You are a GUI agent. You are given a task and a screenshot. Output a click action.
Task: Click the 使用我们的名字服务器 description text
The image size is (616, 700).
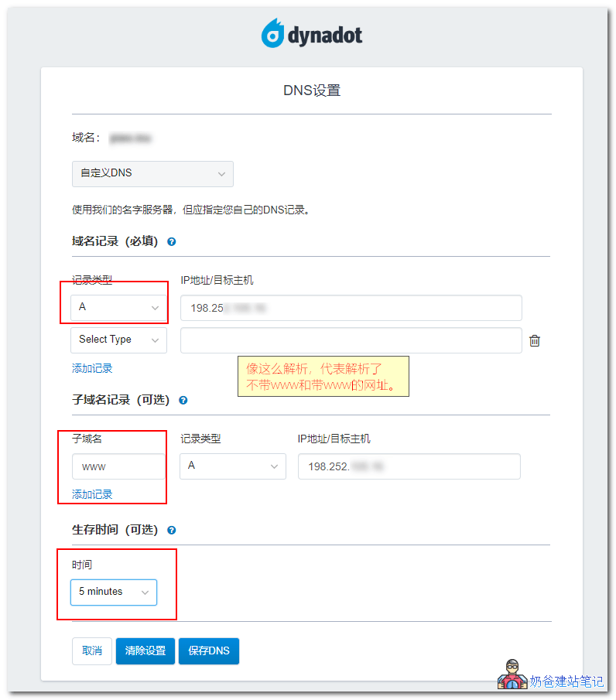point(190,210)
